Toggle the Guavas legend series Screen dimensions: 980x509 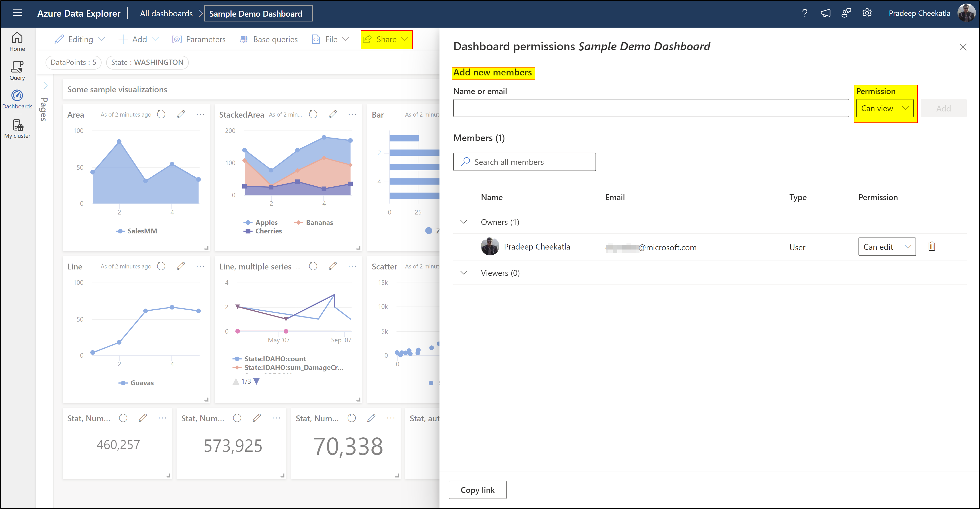(x=136, y=383)
